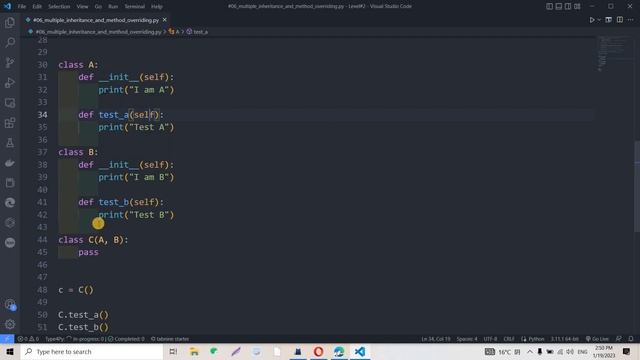Split the editor right
The width and height of the screenshot is (640, 360).
click(x=620, y=20)
